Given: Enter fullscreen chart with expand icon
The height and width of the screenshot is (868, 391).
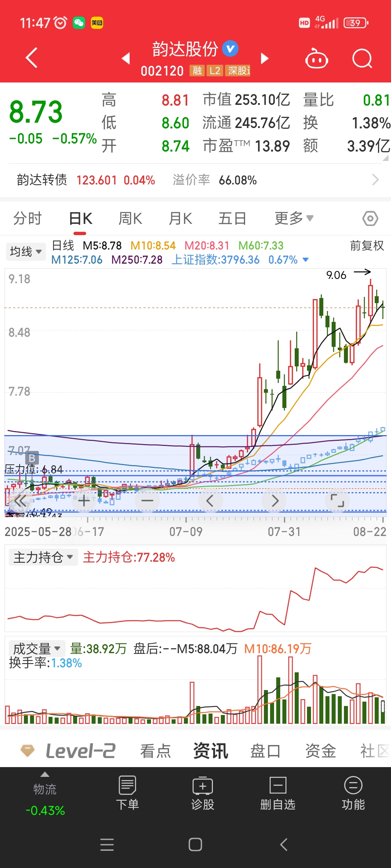Looking at the screenshot, I should coord(337,501).
